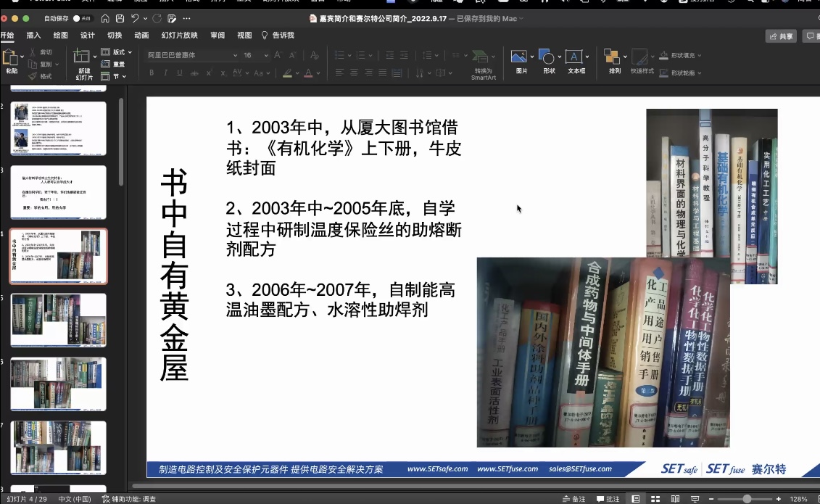Image resolution: width=820 pixels, height=504 pixels.
Task: Switch to slide sorter view icon
Action: click(655, 499)
